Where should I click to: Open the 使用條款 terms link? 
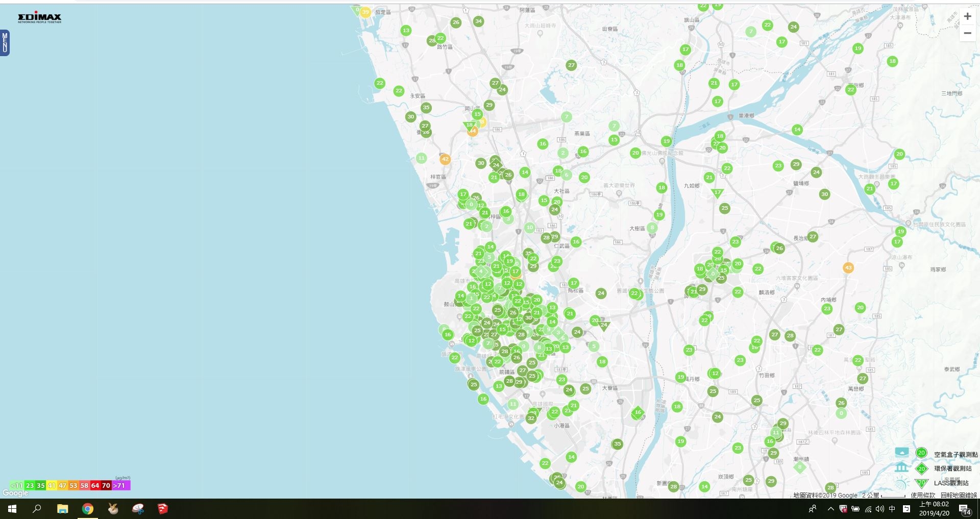pyautogui.click(x=923, y=495)
